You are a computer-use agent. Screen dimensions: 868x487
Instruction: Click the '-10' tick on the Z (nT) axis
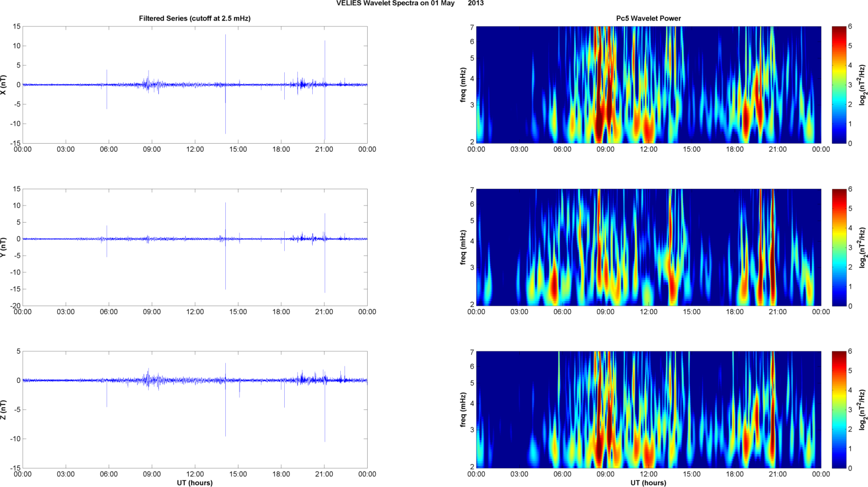[15, 439]
